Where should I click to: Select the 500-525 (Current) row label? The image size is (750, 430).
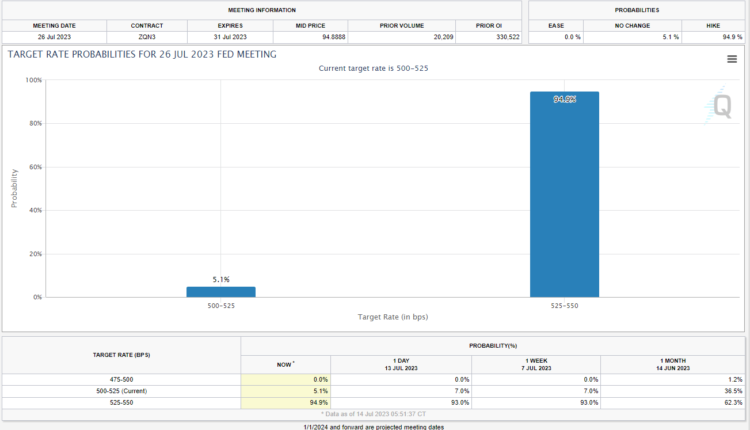click(x=121, y=391)
